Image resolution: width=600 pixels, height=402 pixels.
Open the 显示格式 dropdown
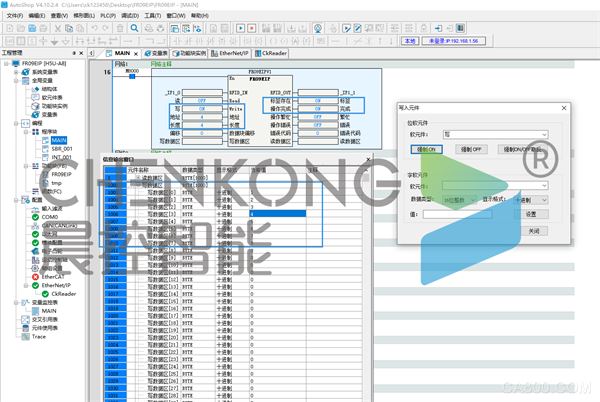point(544,200)
